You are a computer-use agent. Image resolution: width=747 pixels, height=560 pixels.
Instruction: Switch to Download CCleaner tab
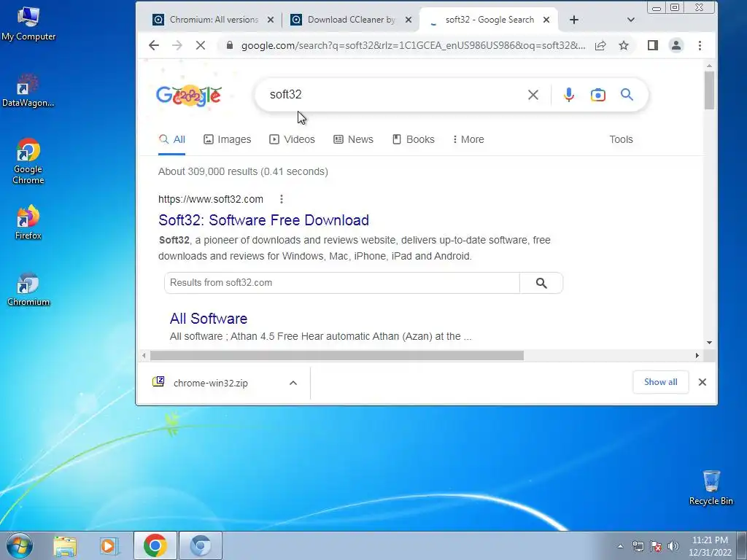(x=351, y=20)
